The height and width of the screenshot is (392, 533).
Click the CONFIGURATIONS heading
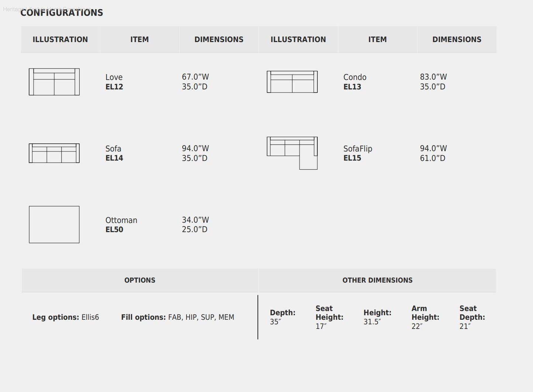pos(62,13)
